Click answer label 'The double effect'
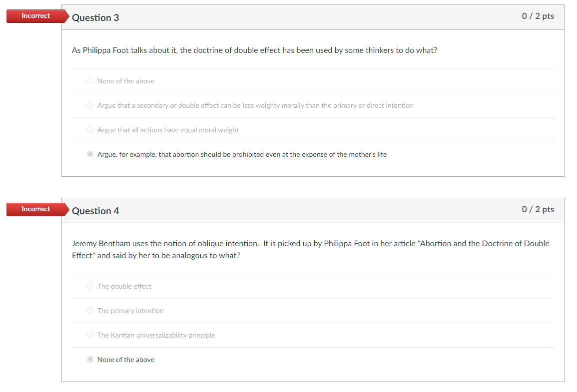 pyautogui.click(x=124, y=286)
